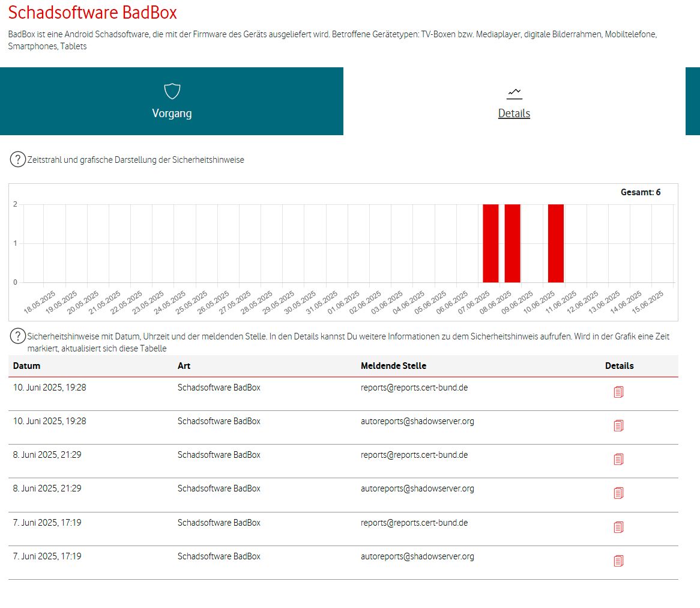Click the Datum column header
The width and height of the screenshot is (700, 608).
click(27, 366)
